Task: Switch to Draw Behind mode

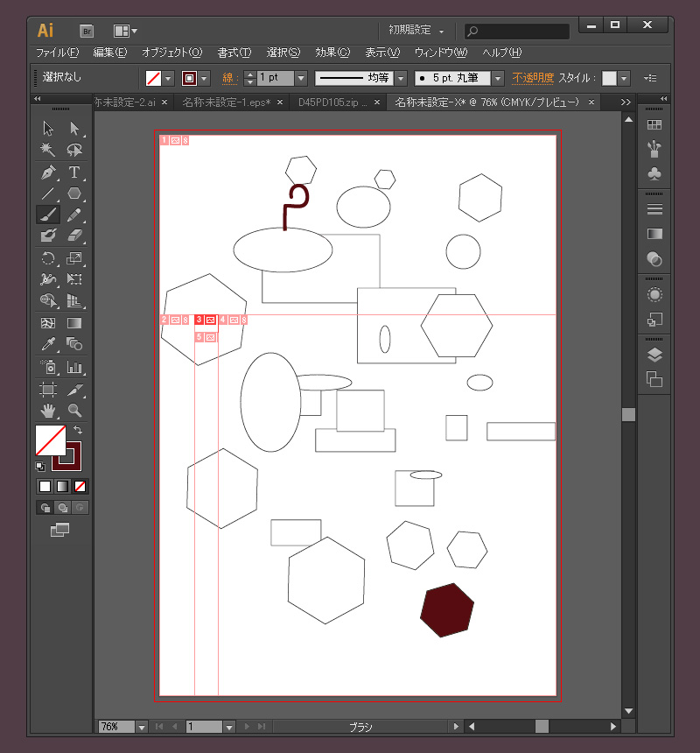Action: [x=62, y=508]
